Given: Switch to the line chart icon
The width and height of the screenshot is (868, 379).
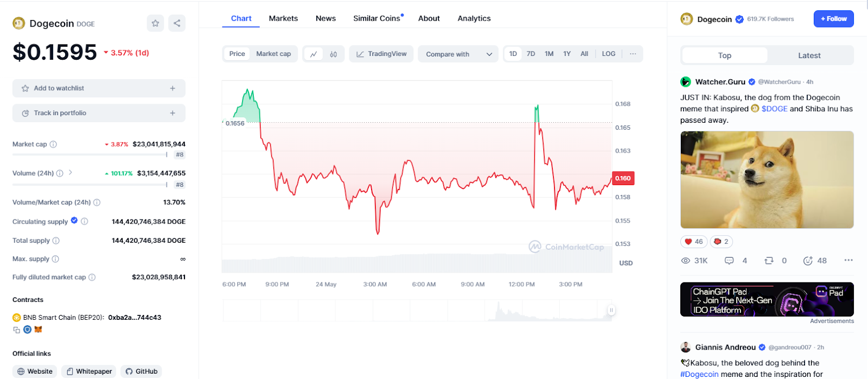Looking at the screenshot, I should 314,54.
